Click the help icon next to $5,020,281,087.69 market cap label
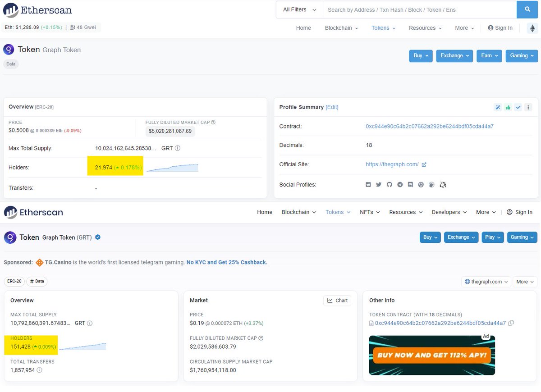 213,122
